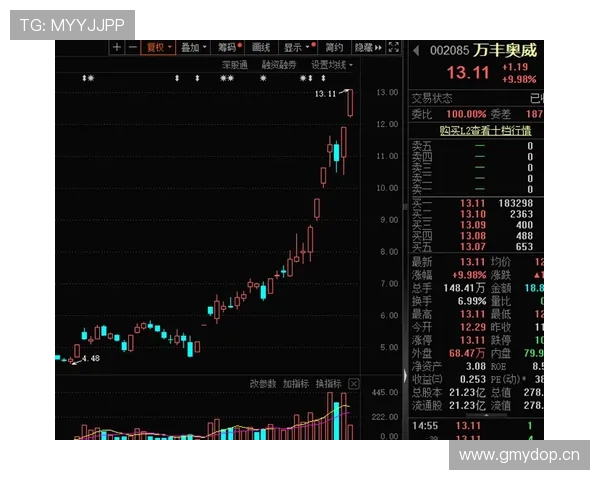Click the 外盘 68.47万 value
600x480 pixels.
(467, 353)
